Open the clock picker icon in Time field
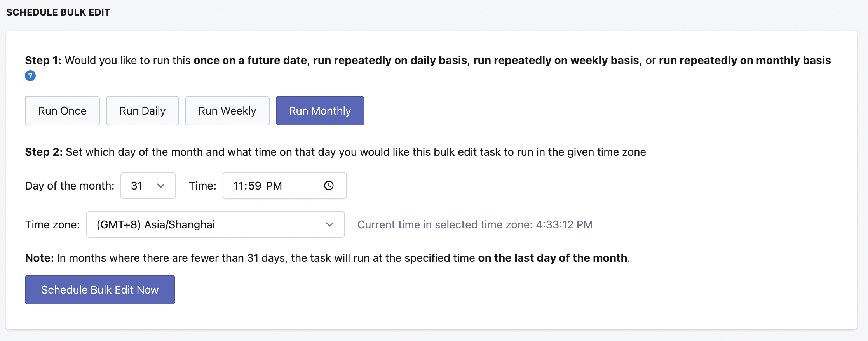868x341 pixels. (329, 186)
